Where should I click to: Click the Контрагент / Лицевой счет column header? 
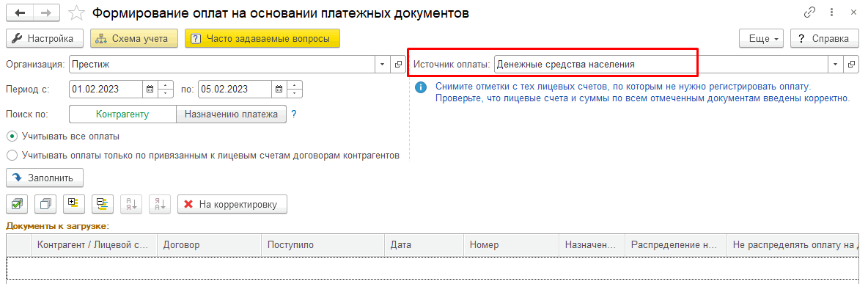[x=95, y=244]
